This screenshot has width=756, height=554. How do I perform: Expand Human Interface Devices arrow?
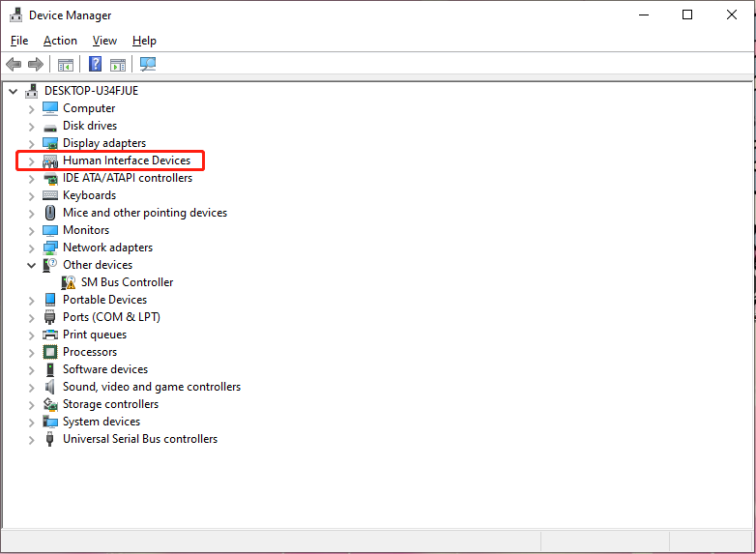tap(31, 161)
